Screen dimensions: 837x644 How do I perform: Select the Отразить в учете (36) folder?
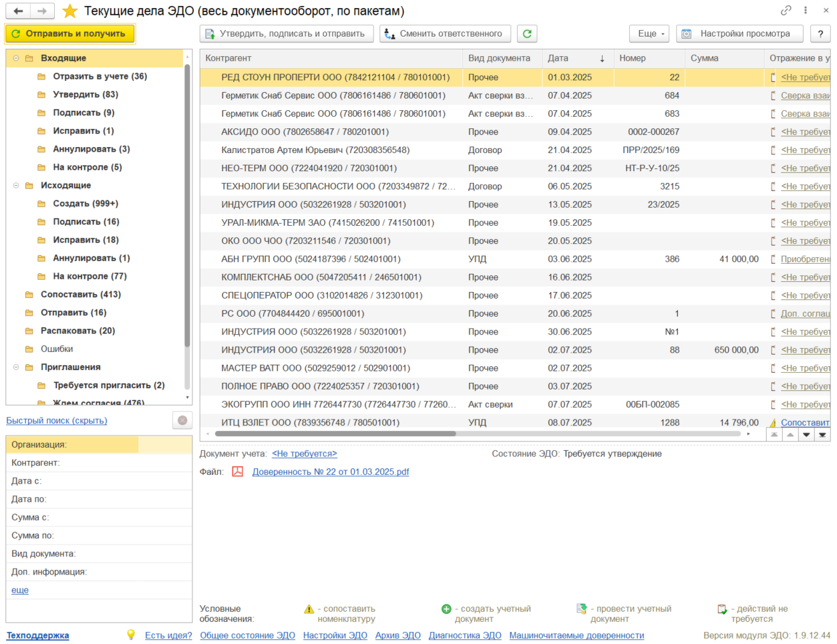tap(100, 76)
